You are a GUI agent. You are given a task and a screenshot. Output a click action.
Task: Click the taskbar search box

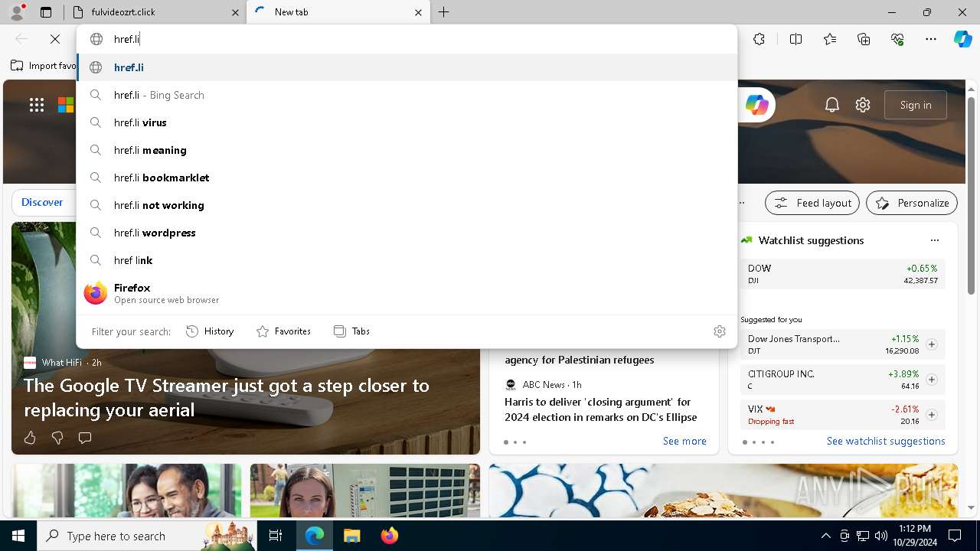(147, 536)
